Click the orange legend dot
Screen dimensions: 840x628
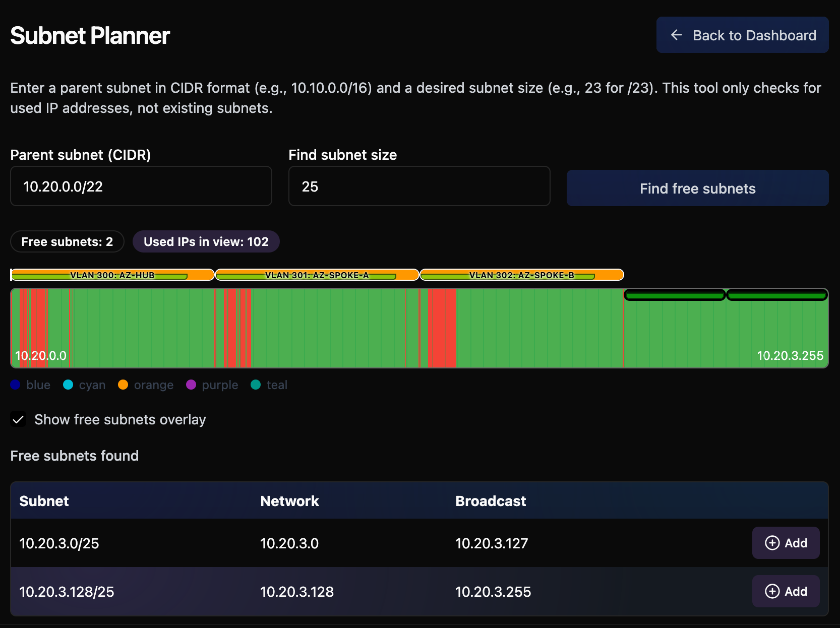click(x=123, y=385)
